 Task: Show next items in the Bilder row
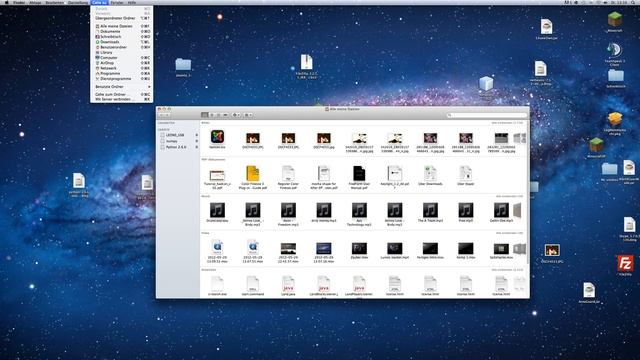tap(520, 138)
